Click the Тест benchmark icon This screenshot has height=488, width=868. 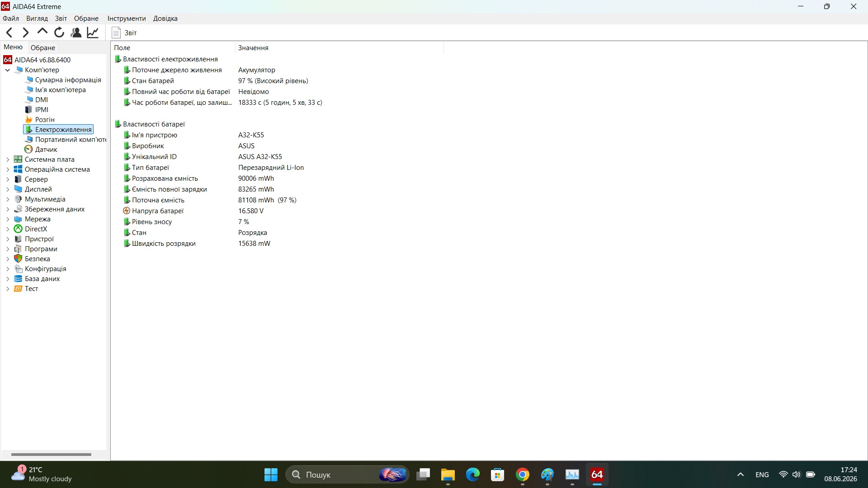(x=18, y=289)
